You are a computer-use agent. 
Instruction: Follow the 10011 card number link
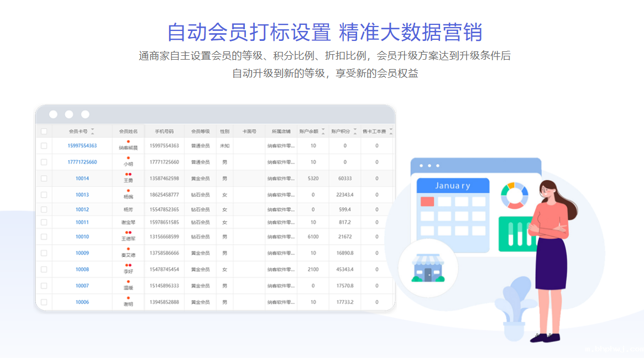click(82, 222)
